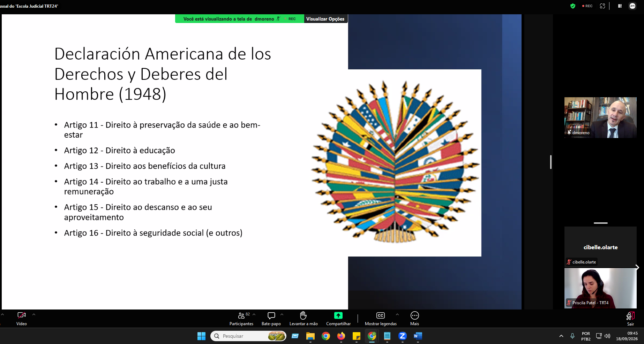Select the cibelle.olarte participant tile
This screenshot has height=344, width=644.
click(x=600, y=247)
